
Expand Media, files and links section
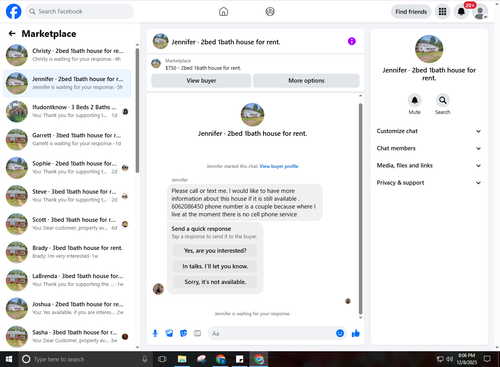[429, 165]
